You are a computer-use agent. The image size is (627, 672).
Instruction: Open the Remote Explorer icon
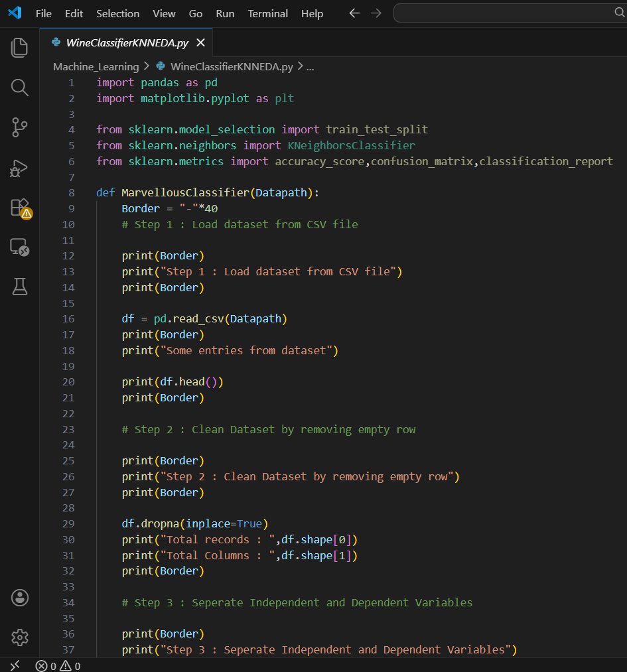19,247
